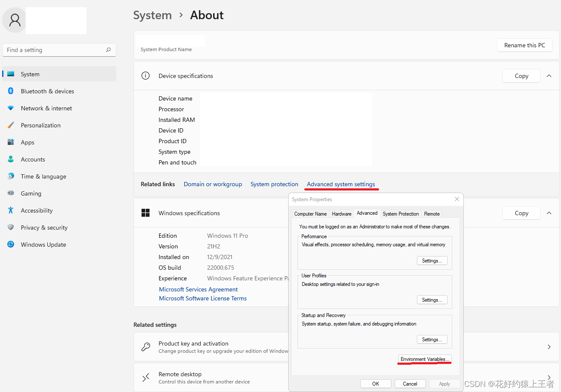Click Cancel in System Properties
This screenshot has height=392, width=561.
tap(410, 383)
